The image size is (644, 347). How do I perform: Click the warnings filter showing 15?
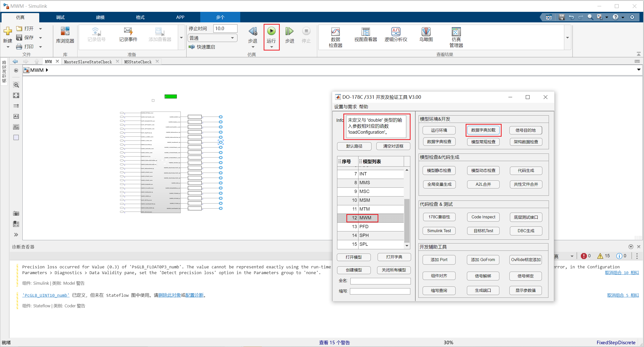[603, 256]
